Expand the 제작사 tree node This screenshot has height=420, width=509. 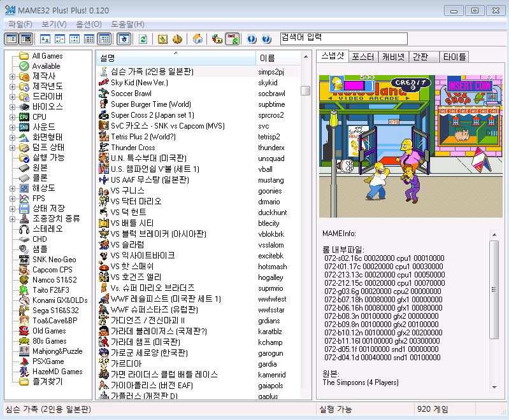pyautogui.click(x=12, y=77)
